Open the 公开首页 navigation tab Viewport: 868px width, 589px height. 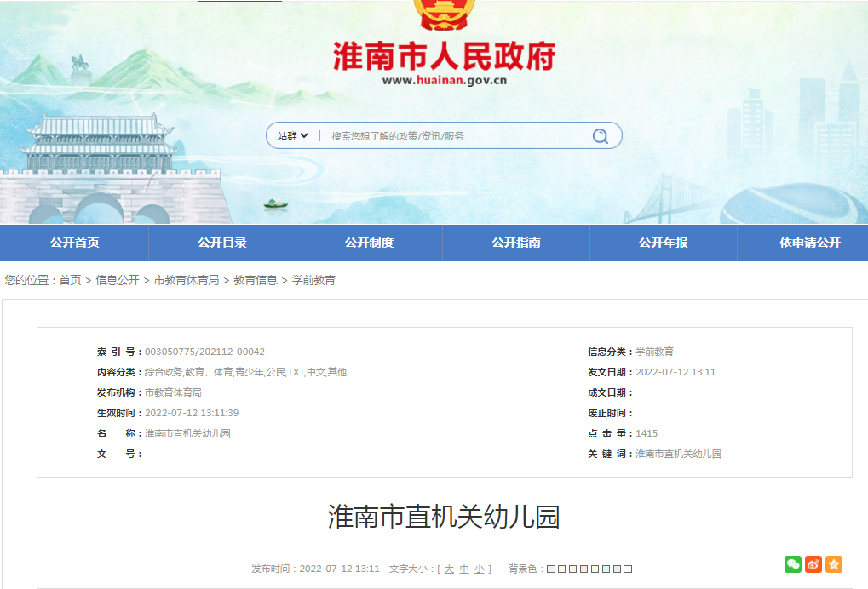[74, 243]
